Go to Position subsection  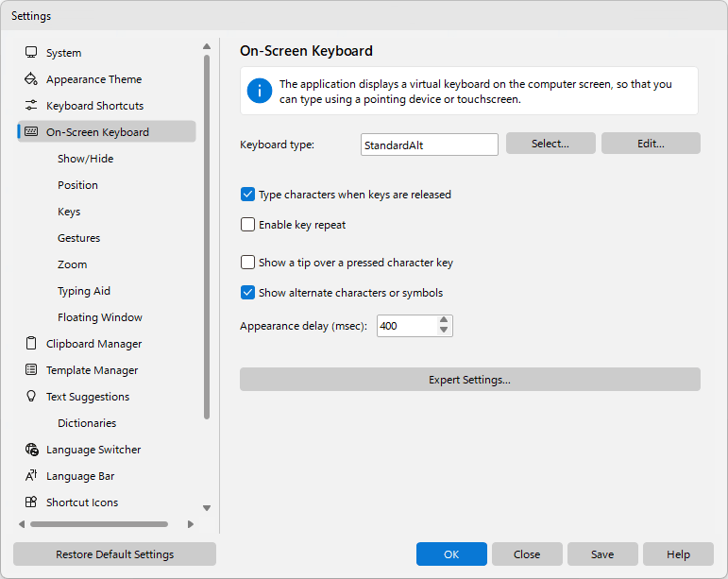tap(77, 185)
